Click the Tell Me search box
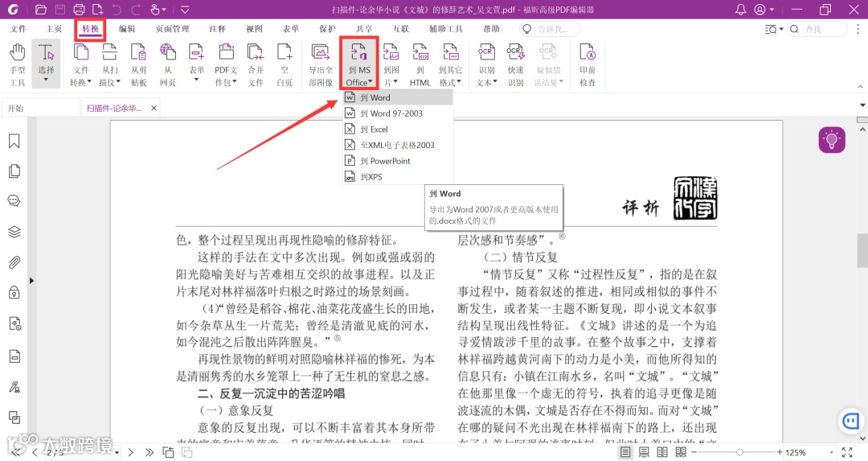This screenshot has height=461, width=868. click(x=550, y=29)
